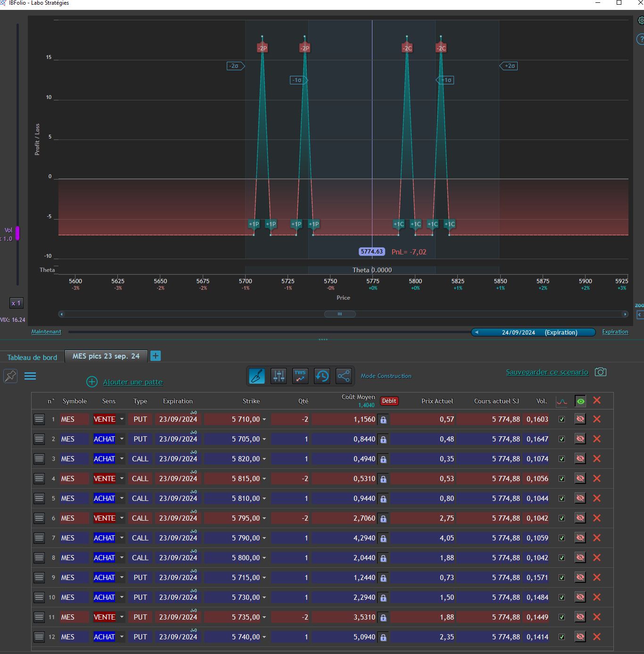644x654 pixels.
Task: Click the Débit badge in the header
Action: point(389,401)
